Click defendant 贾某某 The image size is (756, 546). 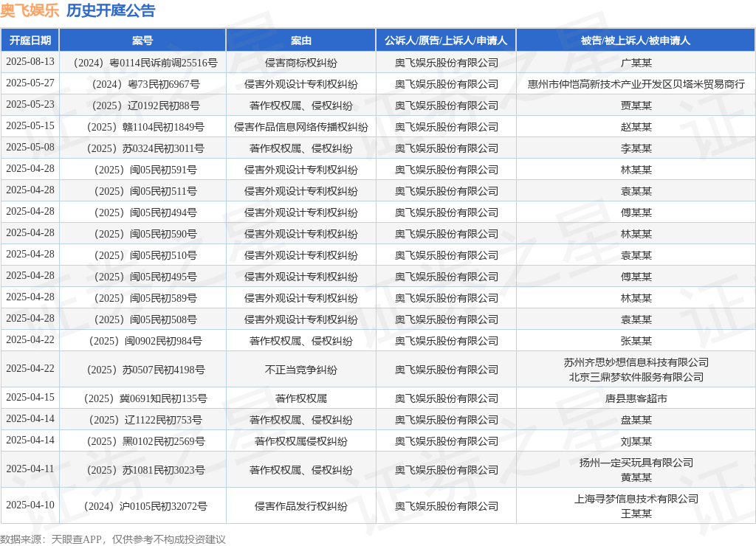coord(636,106)
